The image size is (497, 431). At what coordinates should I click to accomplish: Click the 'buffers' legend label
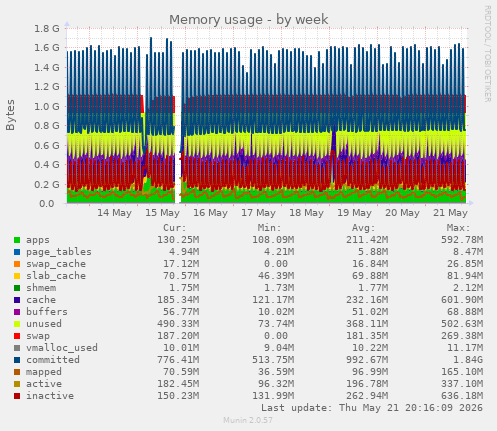point(47,312)
